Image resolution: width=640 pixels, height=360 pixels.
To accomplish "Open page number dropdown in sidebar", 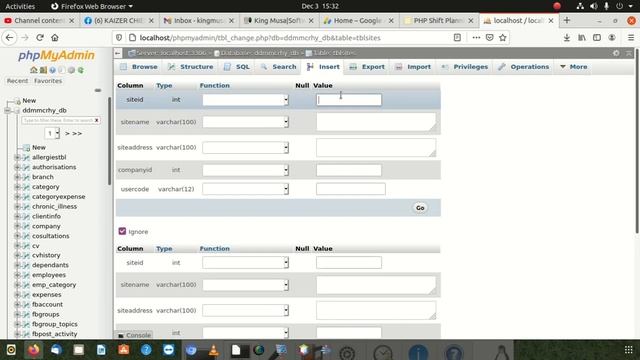I will [x=52, y=133].
